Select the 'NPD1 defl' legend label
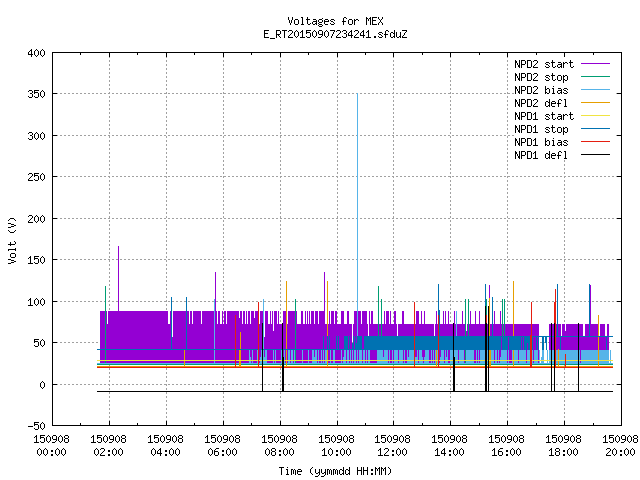 point(541,155)
